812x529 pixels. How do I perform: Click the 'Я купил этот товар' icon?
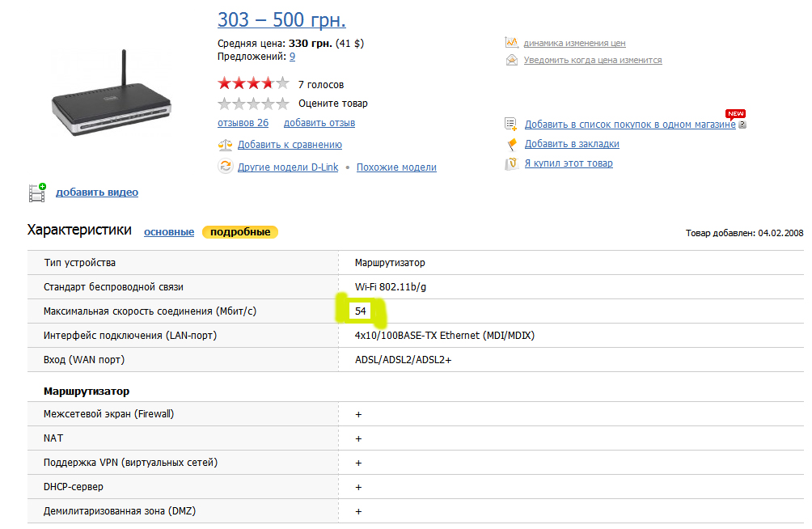tap(511, 163)
